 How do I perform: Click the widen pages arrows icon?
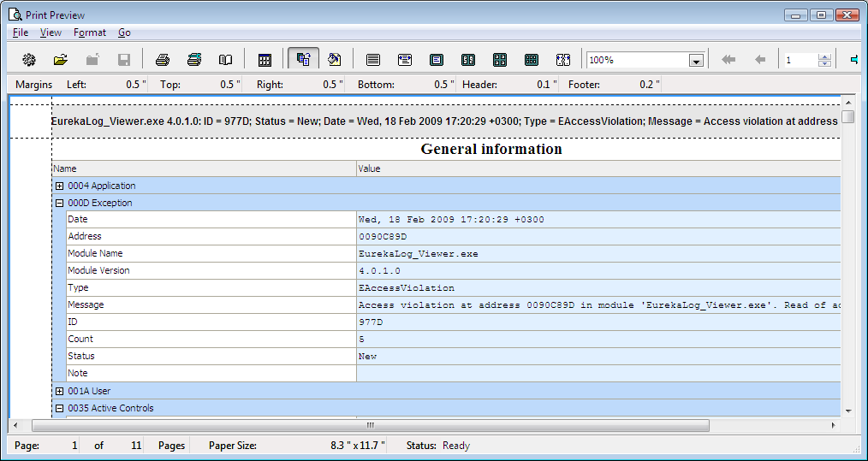563,60
